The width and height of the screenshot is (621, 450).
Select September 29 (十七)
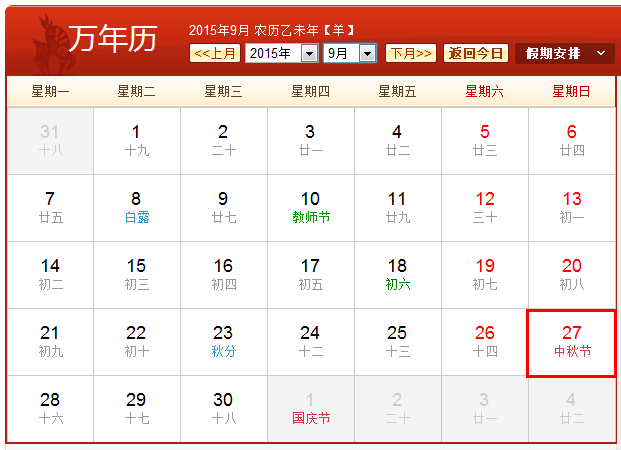tap(137, 408)
